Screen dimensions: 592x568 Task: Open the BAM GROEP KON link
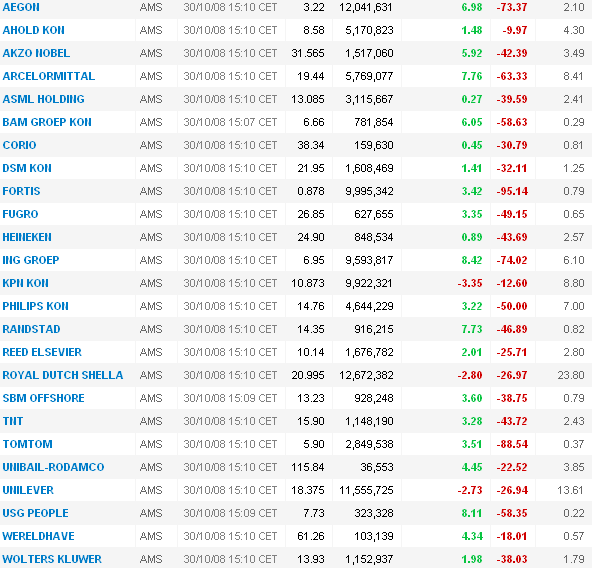[47, 122]
